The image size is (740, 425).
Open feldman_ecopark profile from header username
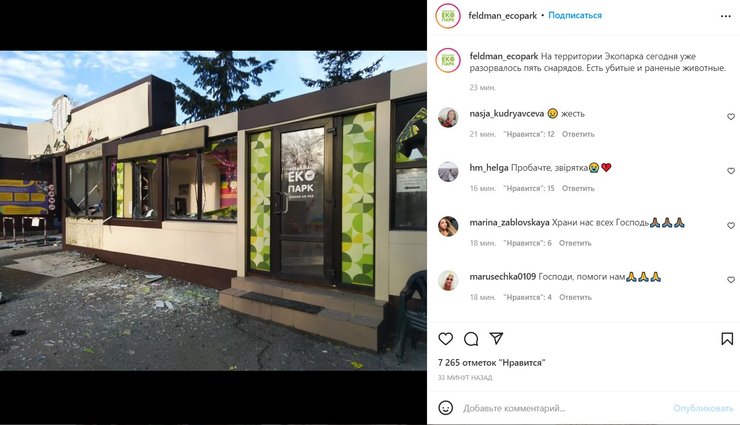tap(503, 16)
